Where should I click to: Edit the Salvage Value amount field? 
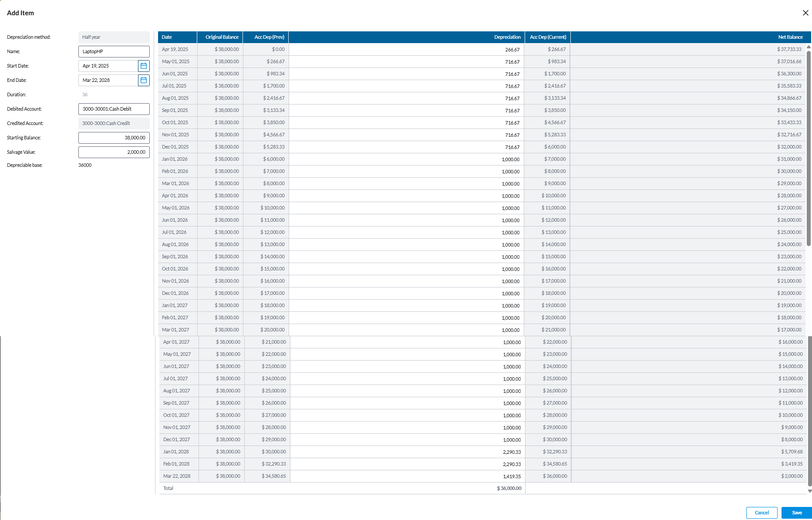[114, 152]
